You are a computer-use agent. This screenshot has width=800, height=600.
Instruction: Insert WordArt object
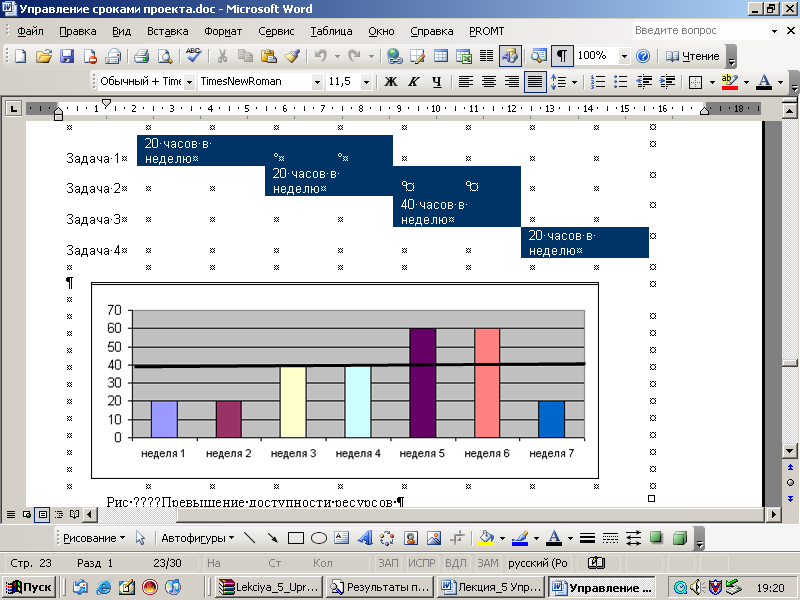[x=365, y=538]
